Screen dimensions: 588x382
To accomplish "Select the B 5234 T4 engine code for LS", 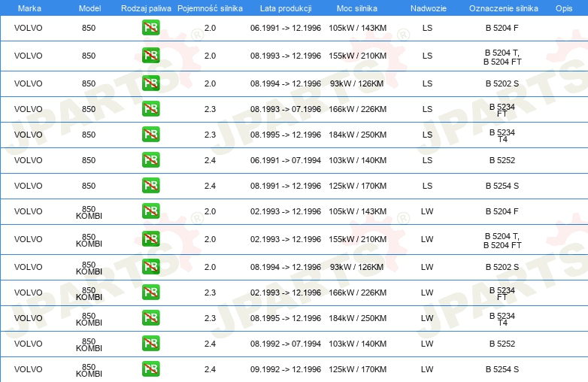I will (x=502, y=135).
